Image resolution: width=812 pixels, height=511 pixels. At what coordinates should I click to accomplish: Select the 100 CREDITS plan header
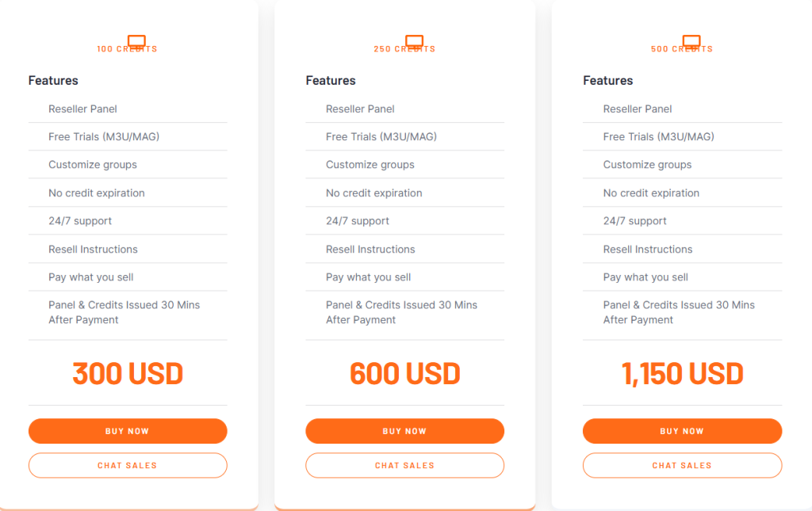coord(127,48)
